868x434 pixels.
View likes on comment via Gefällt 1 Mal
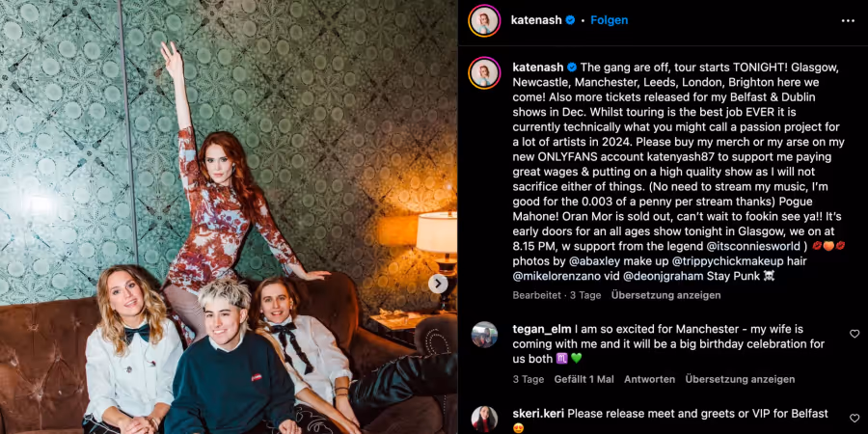coord(584,380)
